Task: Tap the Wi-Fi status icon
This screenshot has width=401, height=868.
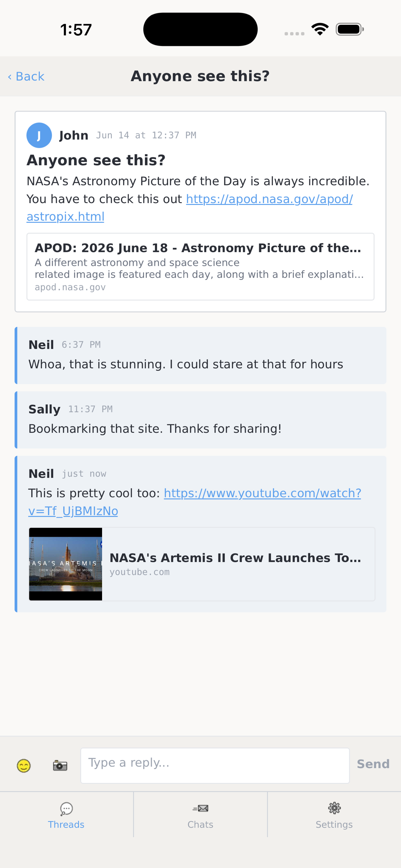Action: point(320,29)
